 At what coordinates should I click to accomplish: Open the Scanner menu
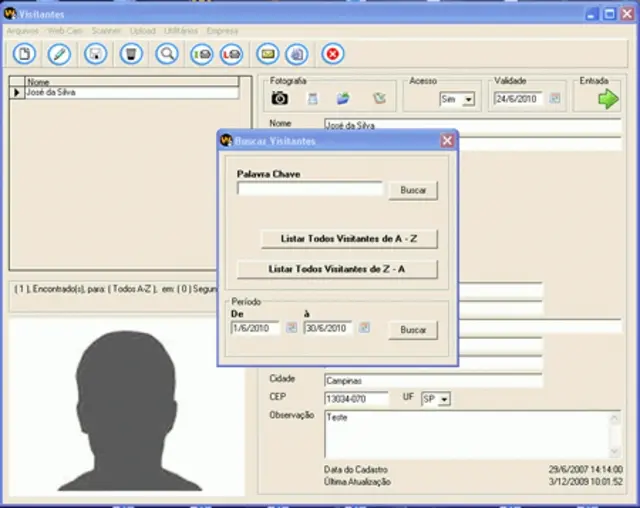(x=107, y=31)
